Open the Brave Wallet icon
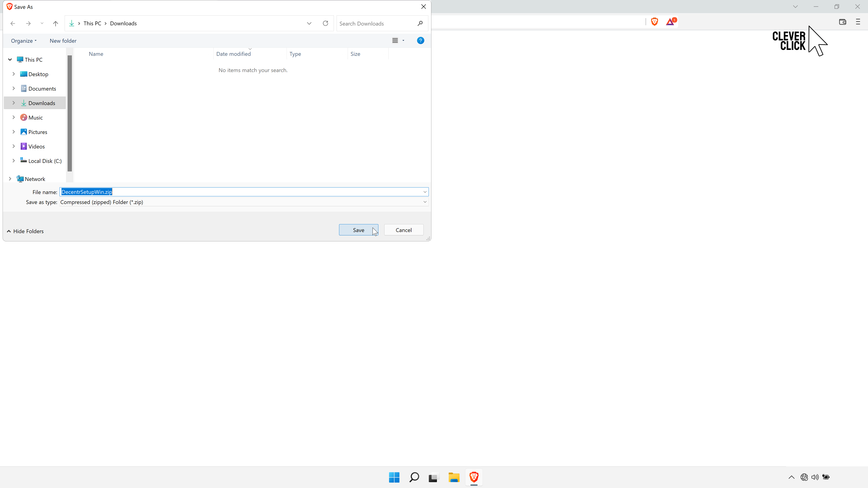 [x=842, y=22]
